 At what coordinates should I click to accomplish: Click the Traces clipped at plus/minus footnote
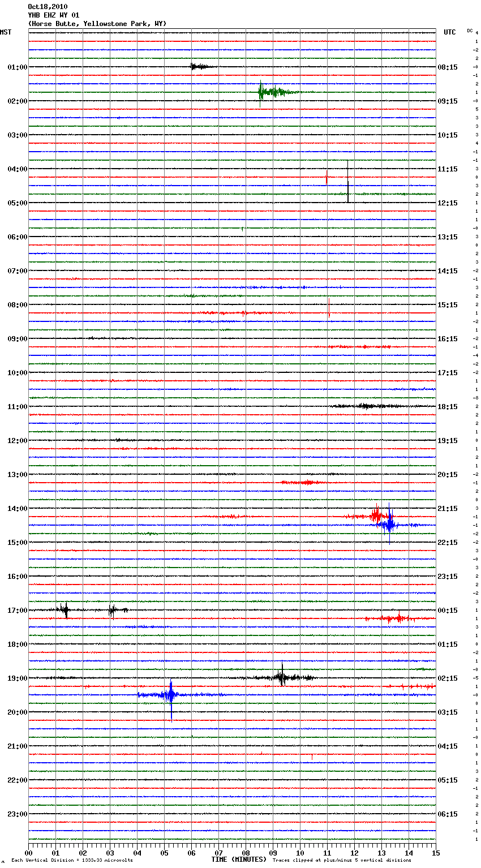tap(342, 861)
